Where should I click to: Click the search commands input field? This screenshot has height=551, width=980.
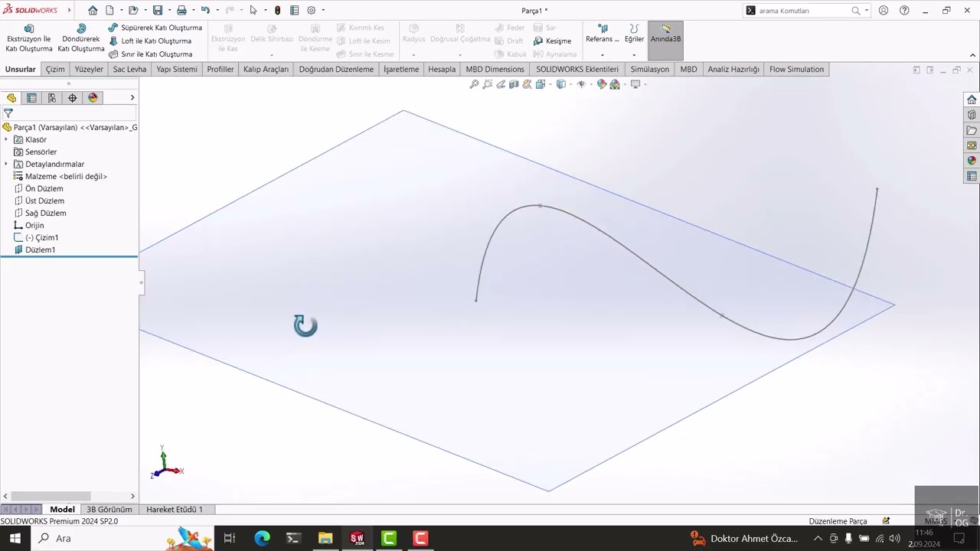click(x=803, y=11)
